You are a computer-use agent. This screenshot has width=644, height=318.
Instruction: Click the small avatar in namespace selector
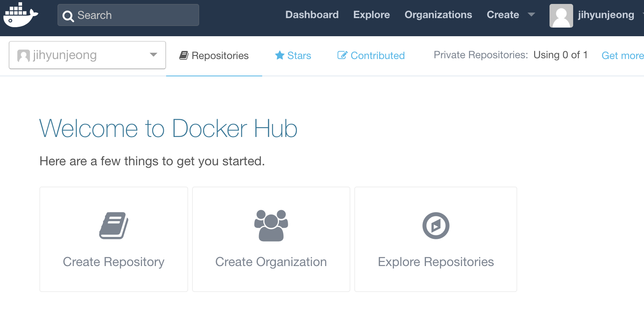[24, 55]
